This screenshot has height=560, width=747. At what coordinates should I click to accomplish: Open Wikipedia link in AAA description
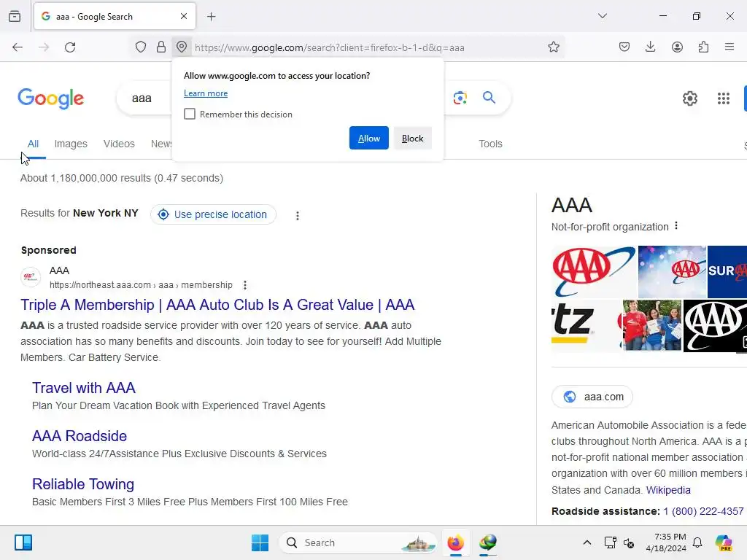coord(668,490)
